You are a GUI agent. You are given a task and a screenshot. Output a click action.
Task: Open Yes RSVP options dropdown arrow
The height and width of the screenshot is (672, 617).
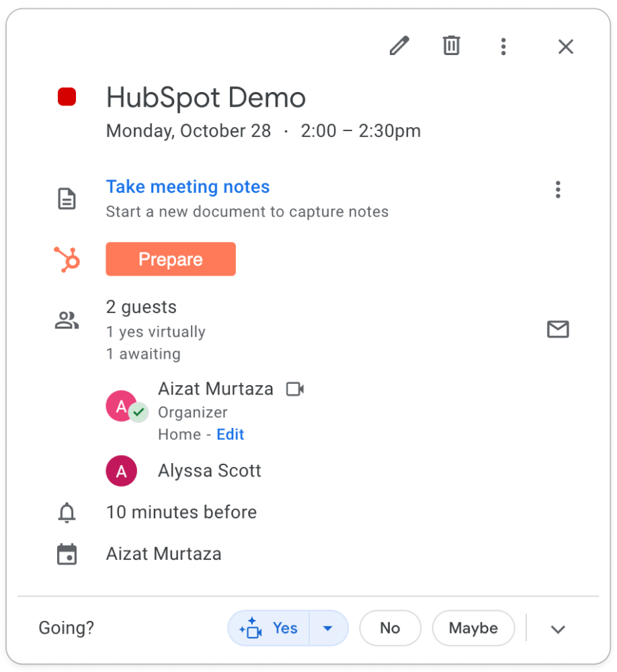pyautogui.click(x=328, y=628)
